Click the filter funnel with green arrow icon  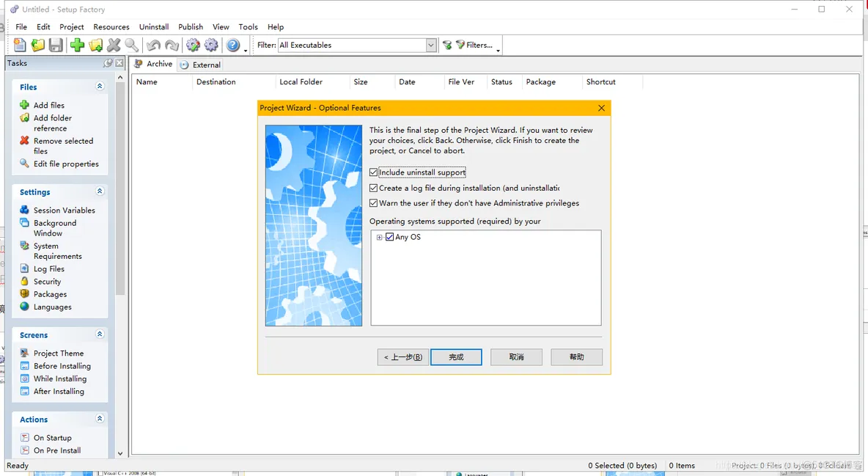pos(447,45)
